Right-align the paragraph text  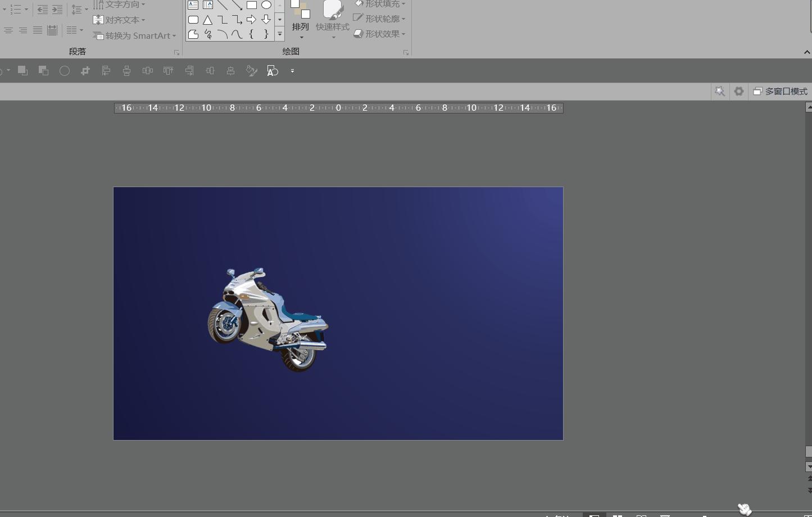click(x=23, y=30)
